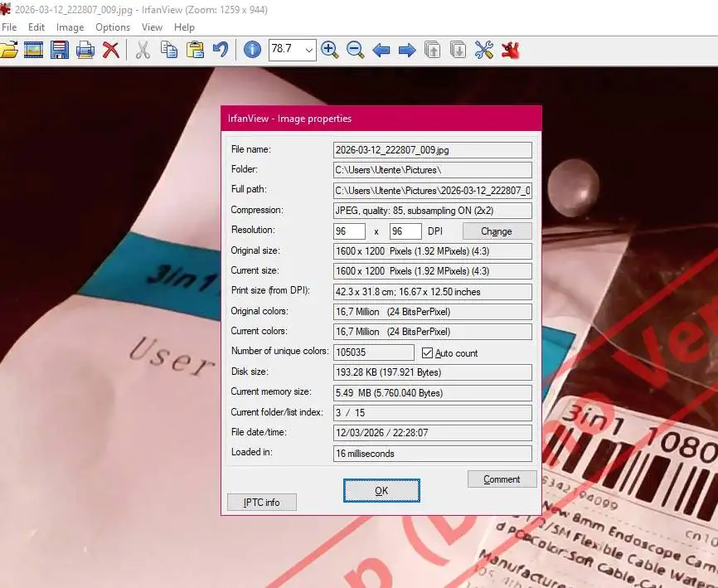Click the blue Image information icon
Viewport: 718px width, 588px height.
252,50
